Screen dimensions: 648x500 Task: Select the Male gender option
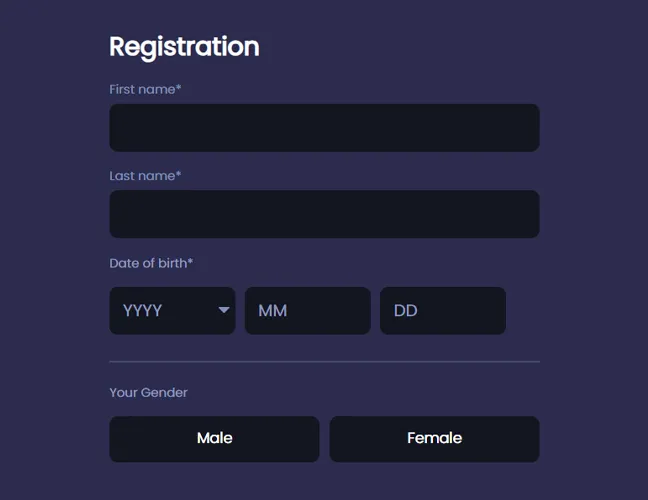click(x=214, y=439)
